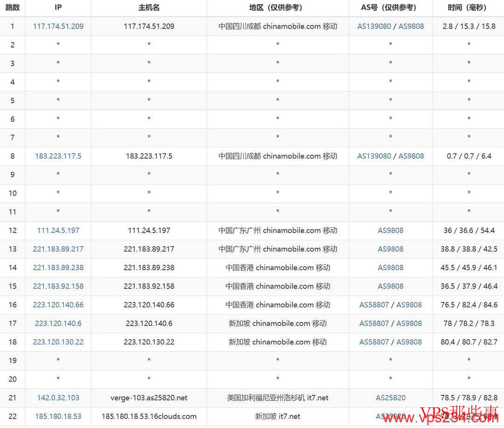Select the 117.174.51.209 hostname cell in hop 1
The width and height of the screenshot is (504, 428).
click(149, 26)
